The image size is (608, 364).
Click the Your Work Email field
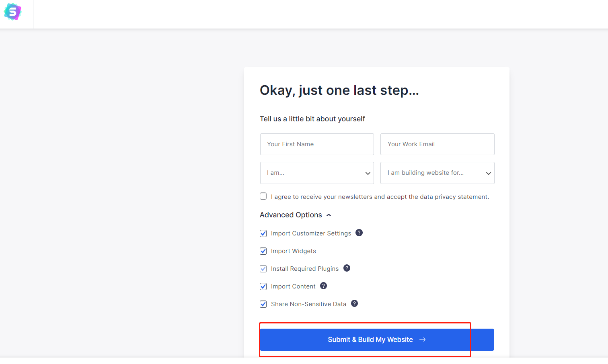pyautogui.click(x=437, y=144)
